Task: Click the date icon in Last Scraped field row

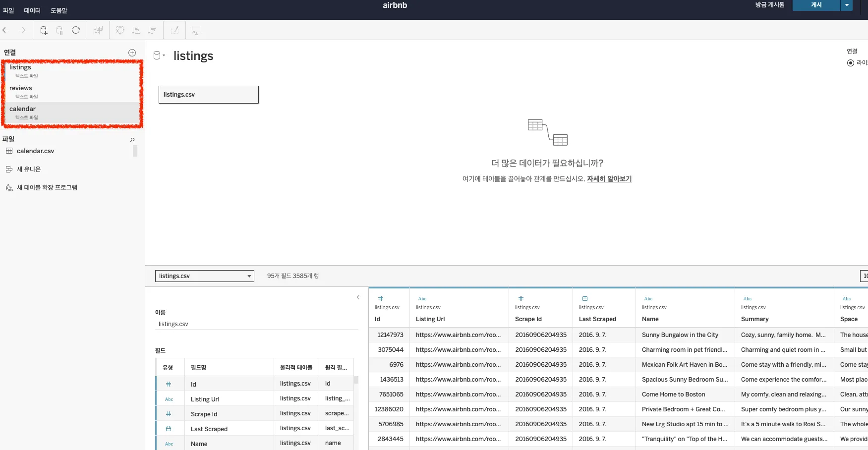Action: (169, 429)
